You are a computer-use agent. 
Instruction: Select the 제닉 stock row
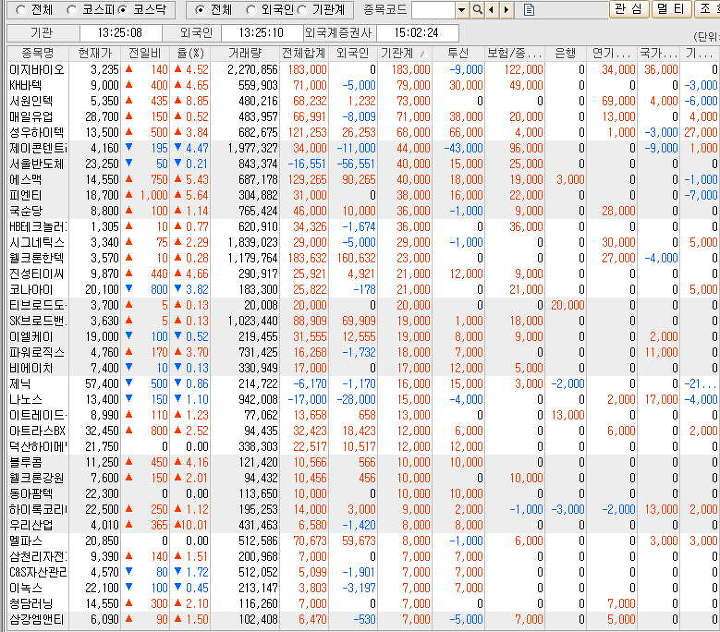[363, 384]
